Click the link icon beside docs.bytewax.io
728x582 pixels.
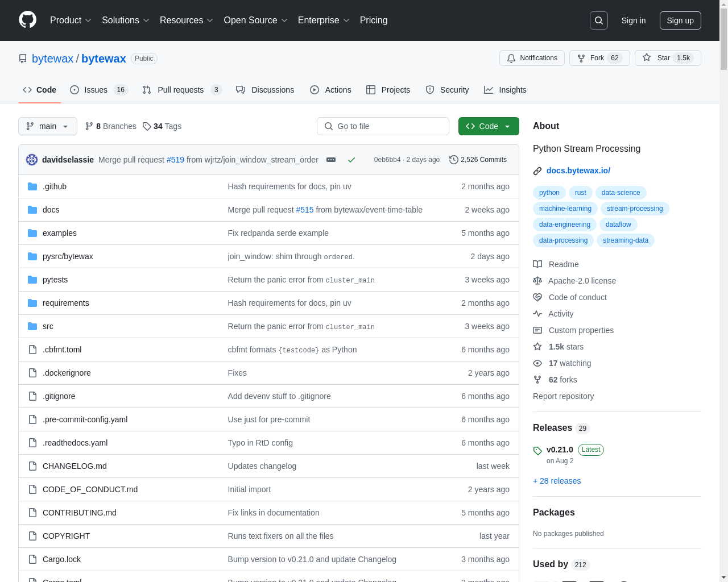tap(537, 171)
